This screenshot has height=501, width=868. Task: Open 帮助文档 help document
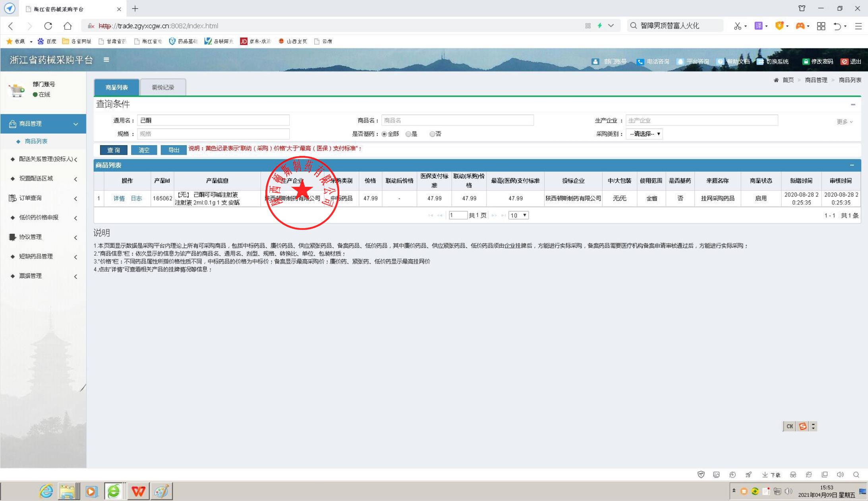coord(733,62)
